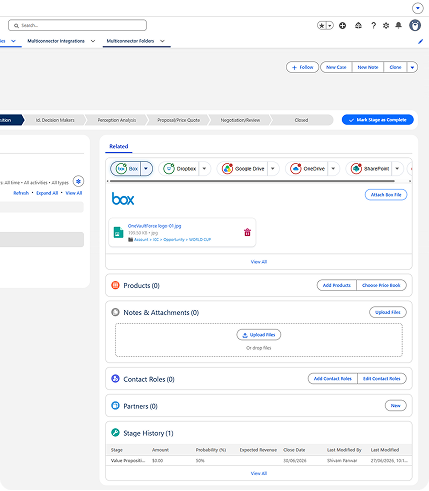Click Mark Stage as Complete button
The image size is (429, 491).
pyautogui.click(x=378, y=120)
